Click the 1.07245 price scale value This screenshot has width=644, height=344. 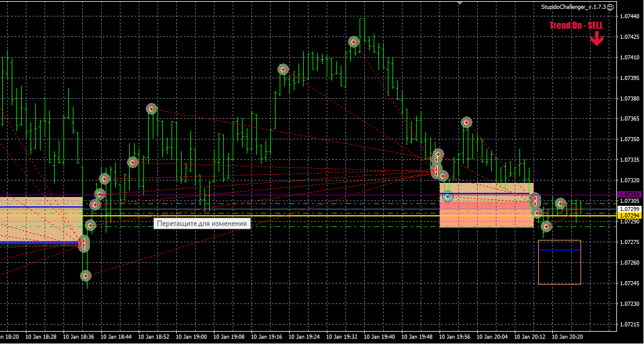[x=630, y=283]
